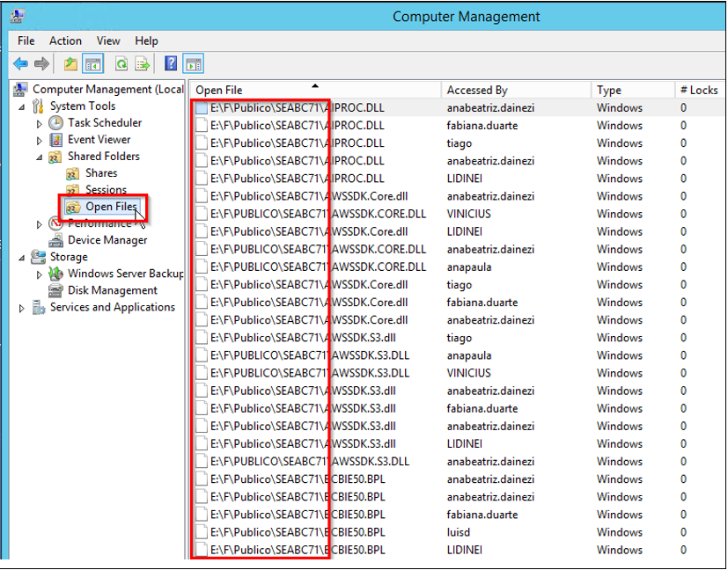Screen dimensions: 728x570
Task: Click the Export List toolbar icon
Action: [x=142, y=63]
